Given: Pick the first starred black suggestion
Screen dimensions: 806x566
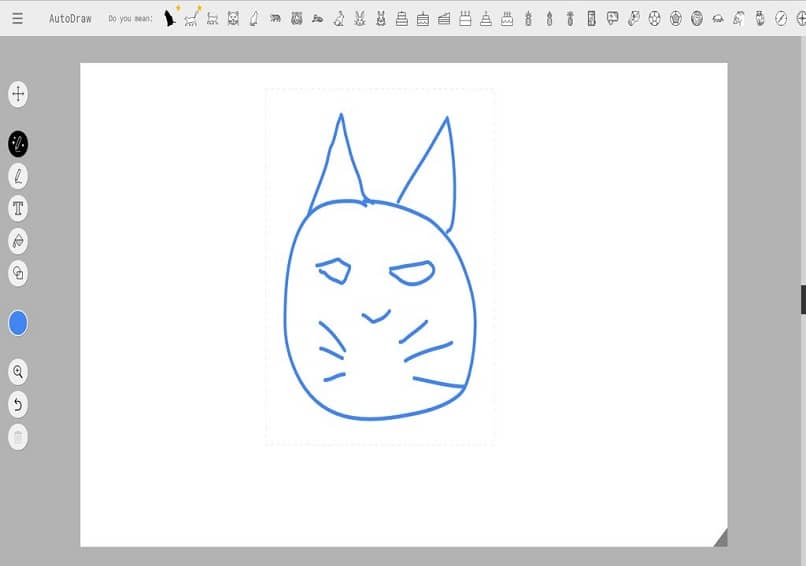Looking at the screenshot, I should pyautogui.click(x=170, y=17).
